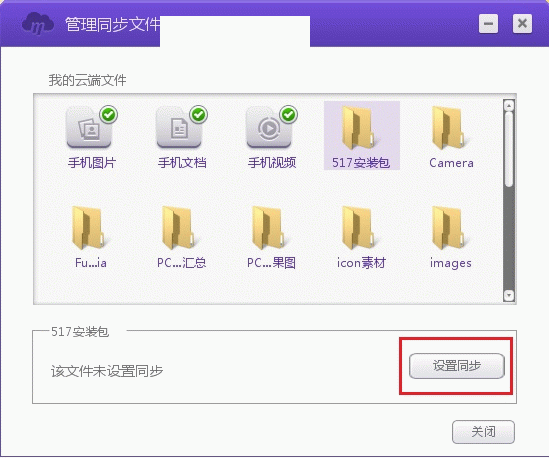Select the 手机图片 folder icon
This screenshot has width=549, height=458.
pos(89,127)
